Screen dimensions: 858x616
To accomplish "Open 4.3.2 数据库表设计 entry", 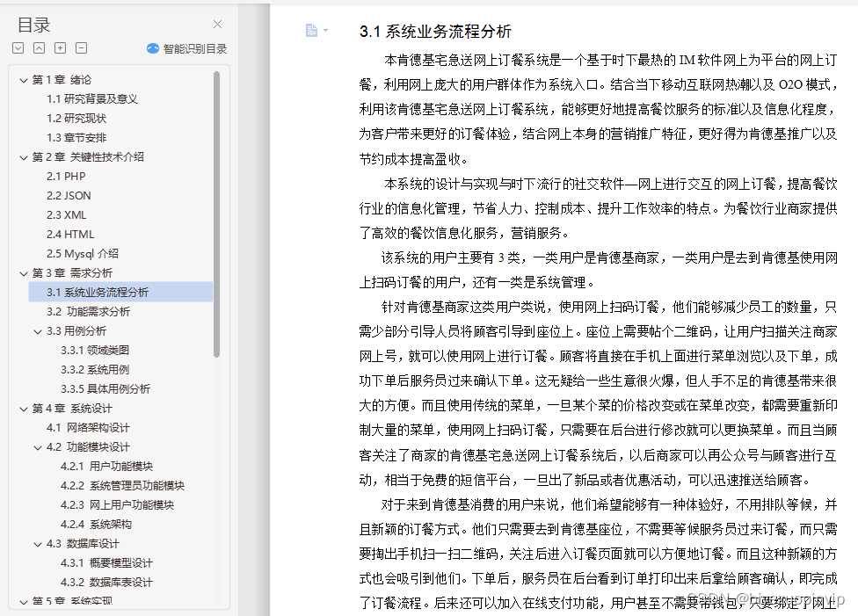I will click(106, 582).
